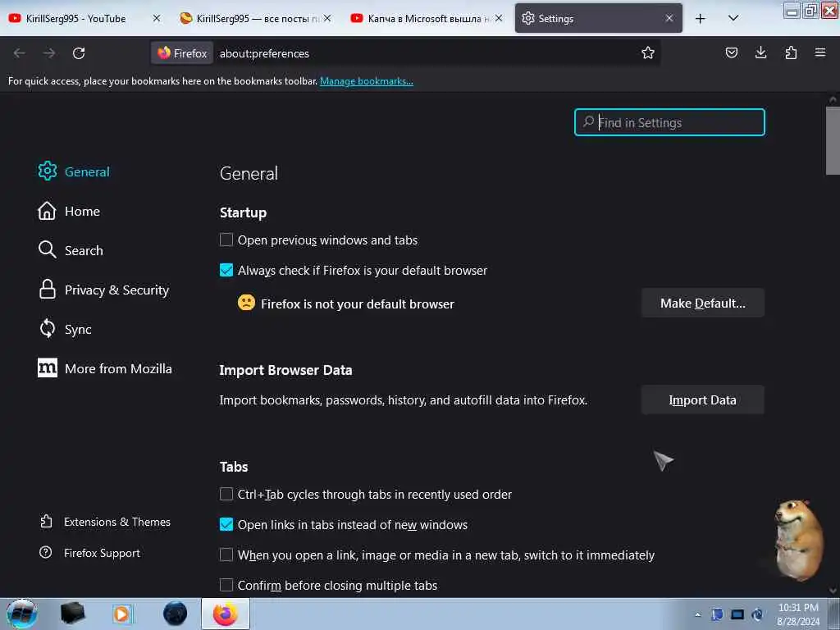Open Firefox Support link
The height and width of the screenshot is (630, 840).
click(90, 553)
